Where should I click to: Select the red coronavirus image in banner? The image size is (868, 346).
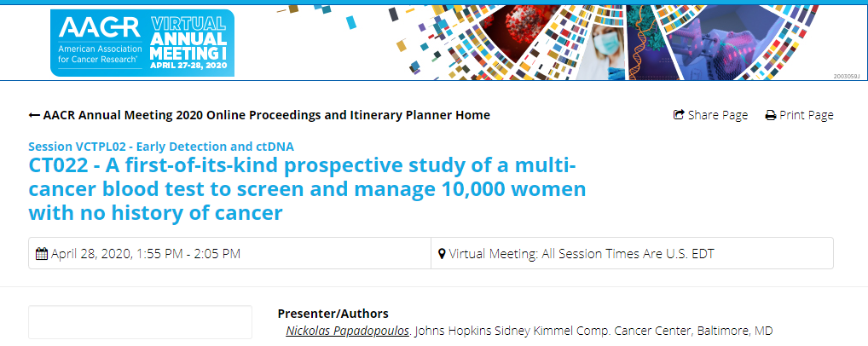pos(515,32)
